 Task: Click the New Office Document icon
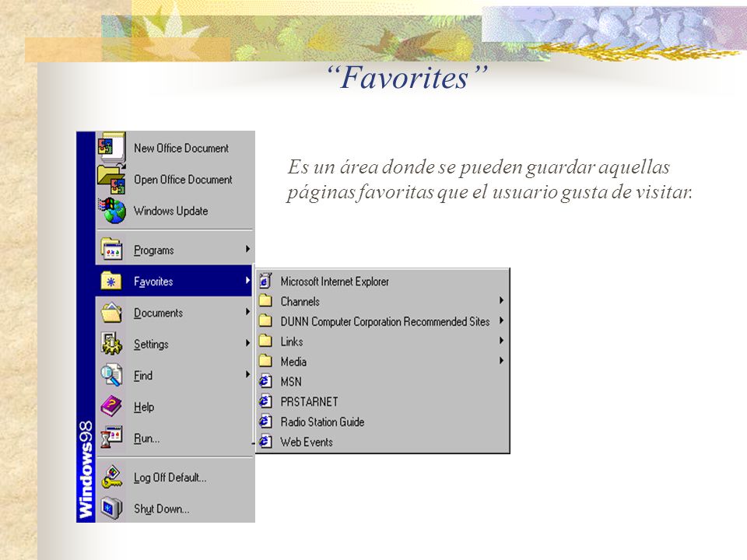point(112,147)
